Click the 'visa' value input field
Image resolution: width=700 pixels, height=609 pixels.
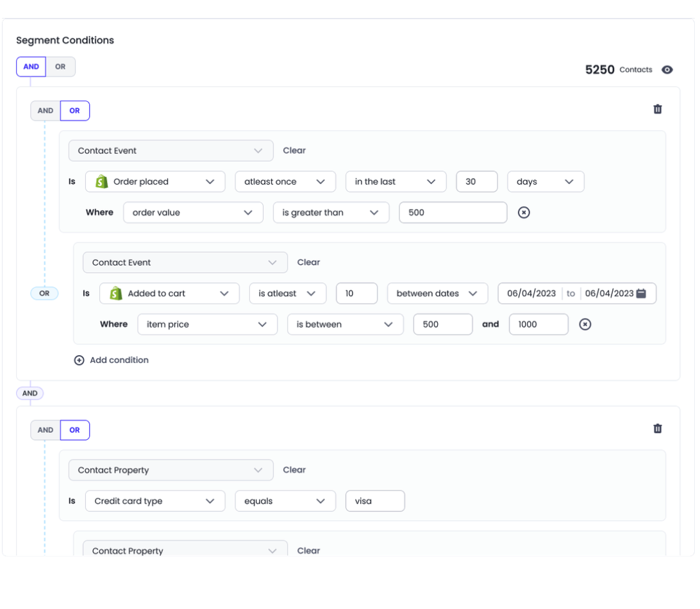374,501
